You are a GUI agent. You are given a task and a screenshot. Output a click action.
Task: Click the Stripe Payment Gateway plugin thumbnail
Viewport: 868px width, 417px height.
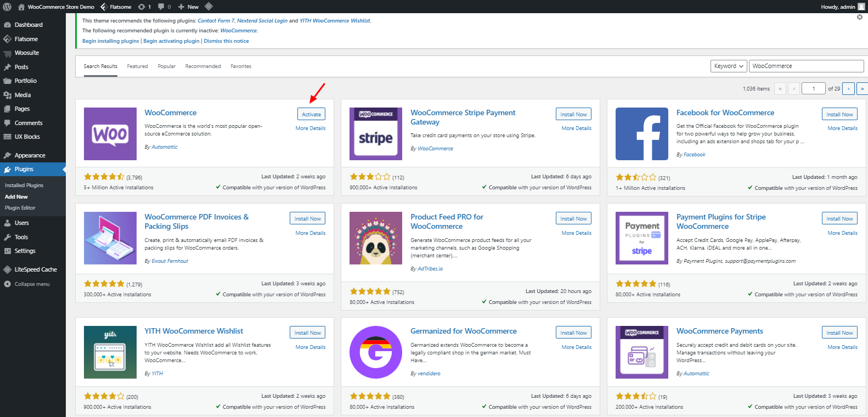click(x=376, y=134)
